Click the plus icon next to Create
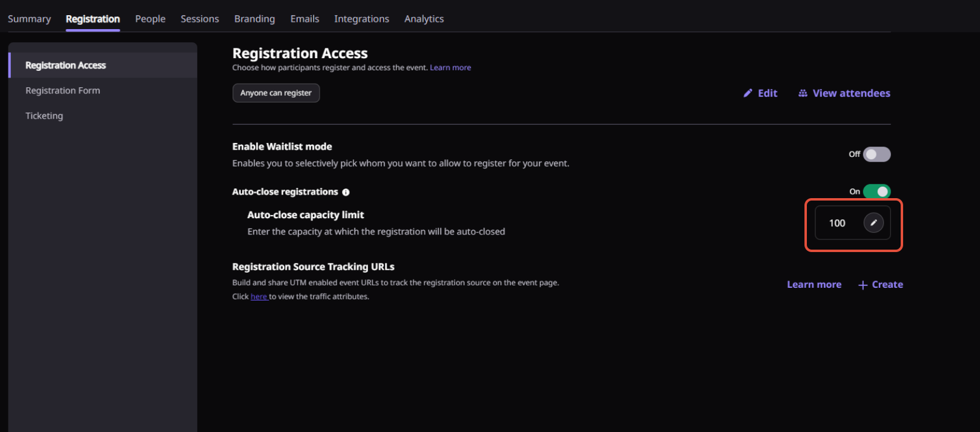Screen dimensions: 980x432 click(x=863, y=285)
